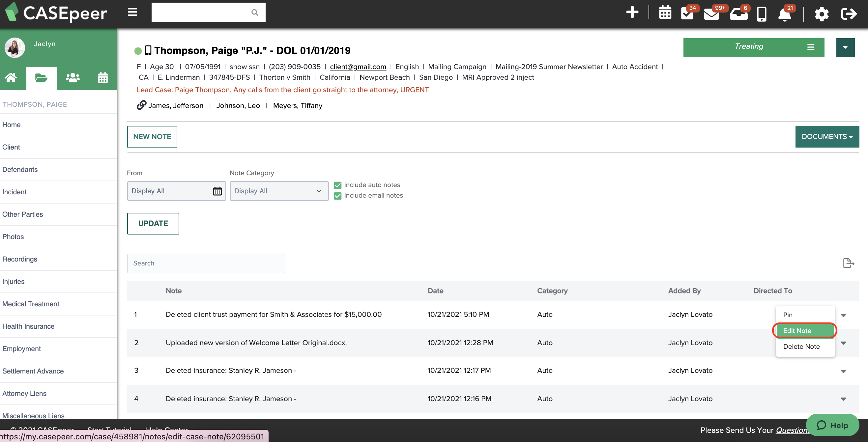Toggle the hamburger menu next to CASEpeer logo
The height and width of the screenshot is (442, 868).
[x=132, y=12]
